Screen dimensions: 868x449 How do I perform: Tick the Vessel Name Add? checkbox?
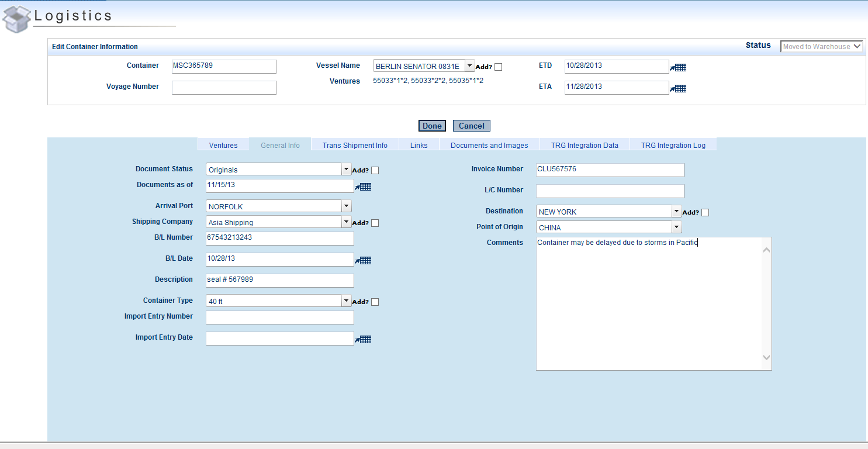point(499,67)
